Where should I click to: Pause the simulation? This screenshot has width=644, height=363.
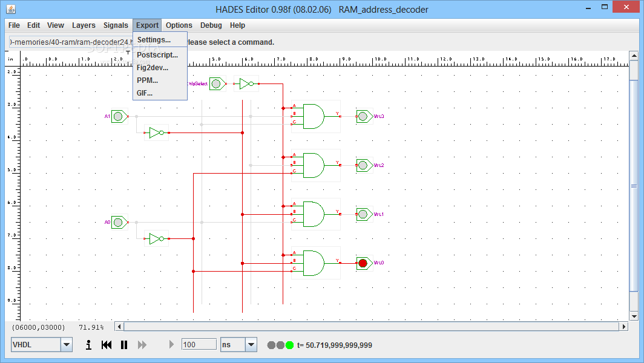point(124,345)
